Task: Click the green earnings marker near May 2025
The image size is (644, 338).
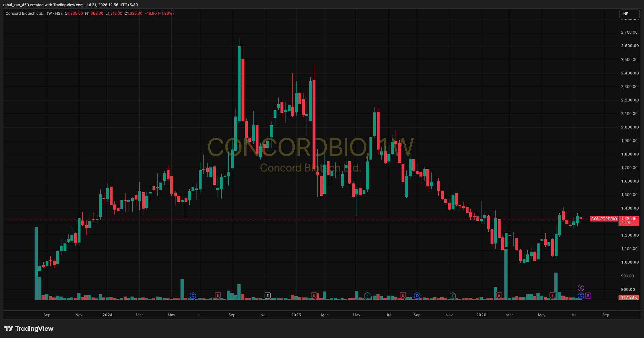Action: coord(367,296)
